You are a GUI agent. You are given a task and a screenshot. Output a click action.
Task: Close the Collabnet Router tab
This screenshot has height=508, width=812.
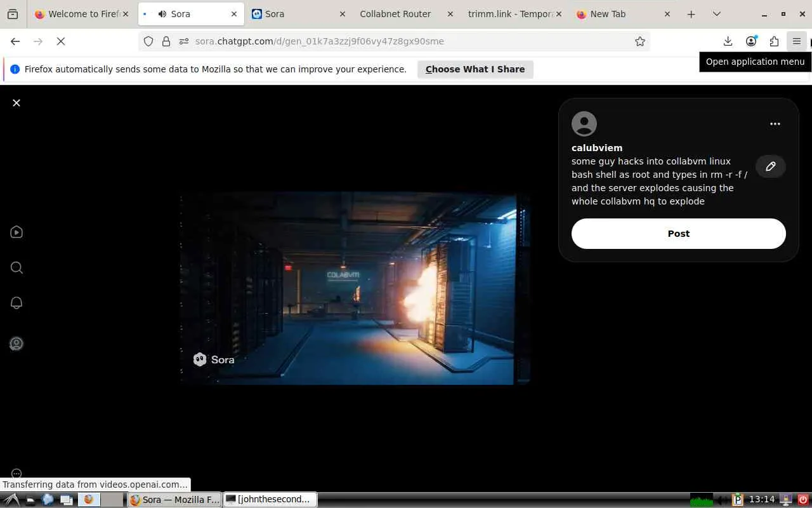450,14
